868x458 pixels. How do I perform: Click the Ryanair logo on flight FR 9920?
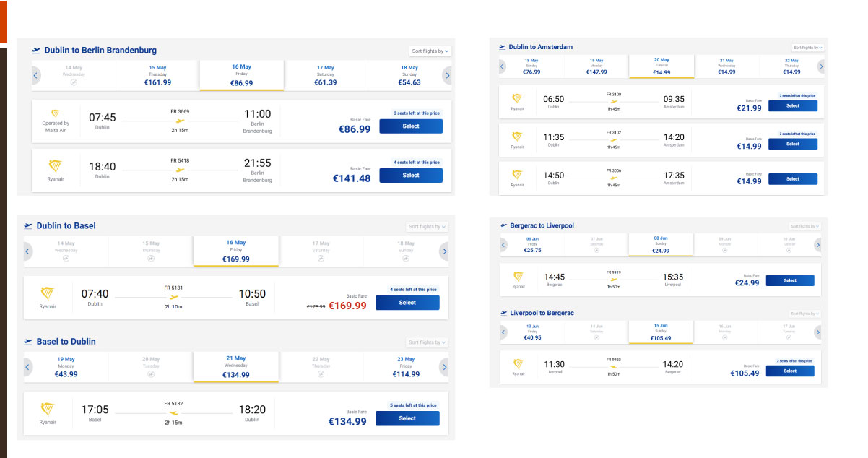tap(517, 364)
